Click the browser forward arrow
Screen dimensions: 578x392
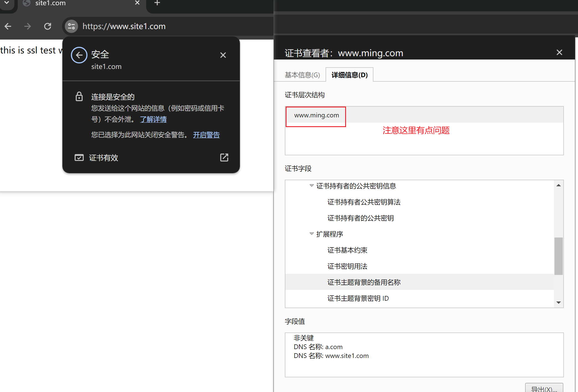(x=27, y=26)
